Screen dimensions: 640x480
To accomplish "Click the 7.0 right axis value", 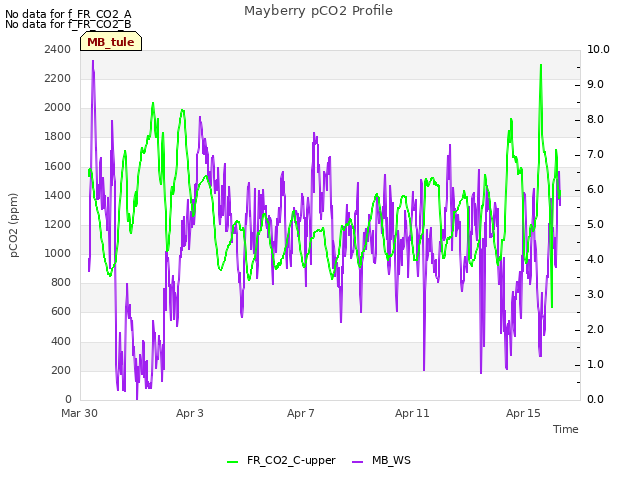I will (596, 155).
